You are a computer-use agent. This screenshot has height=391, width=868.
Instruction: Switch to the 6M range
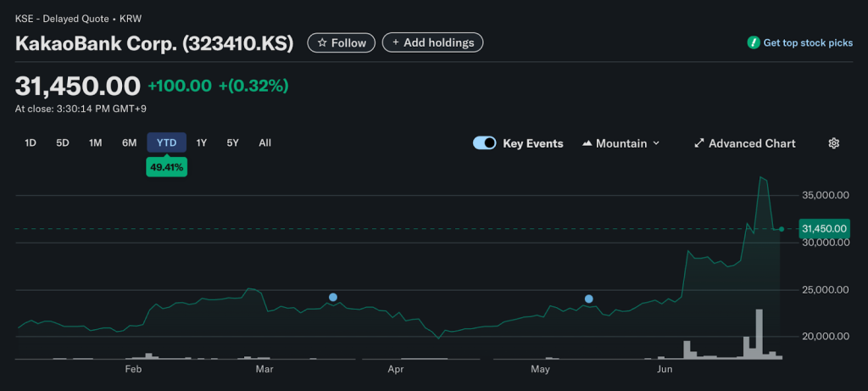pos(129,142)
